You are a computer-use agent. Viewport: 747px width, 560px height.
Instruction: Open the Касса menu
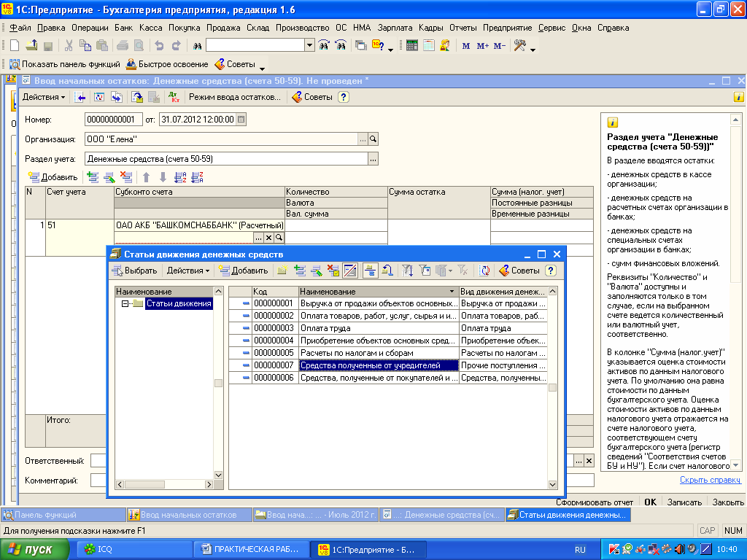[x=150, y=28]
